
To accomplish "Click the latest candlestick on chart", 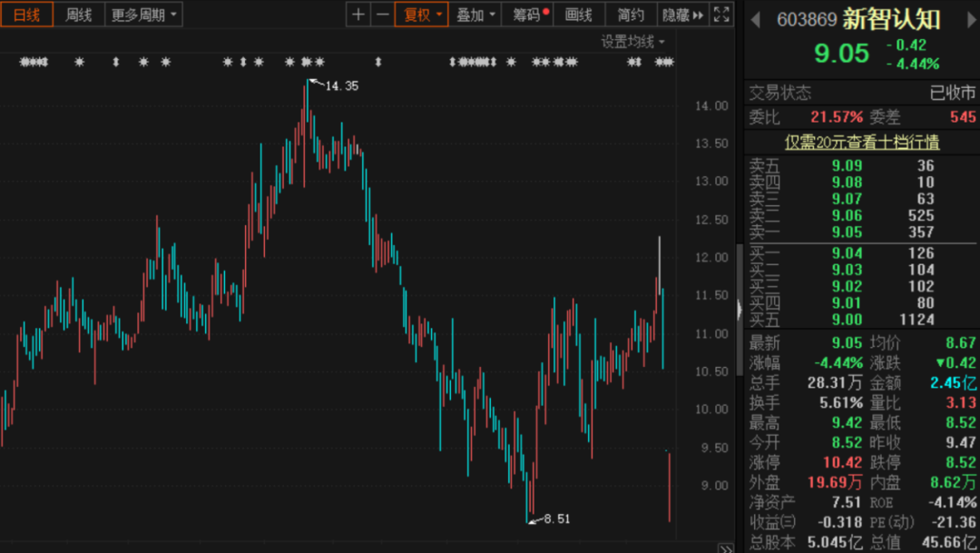I will 670,487.
